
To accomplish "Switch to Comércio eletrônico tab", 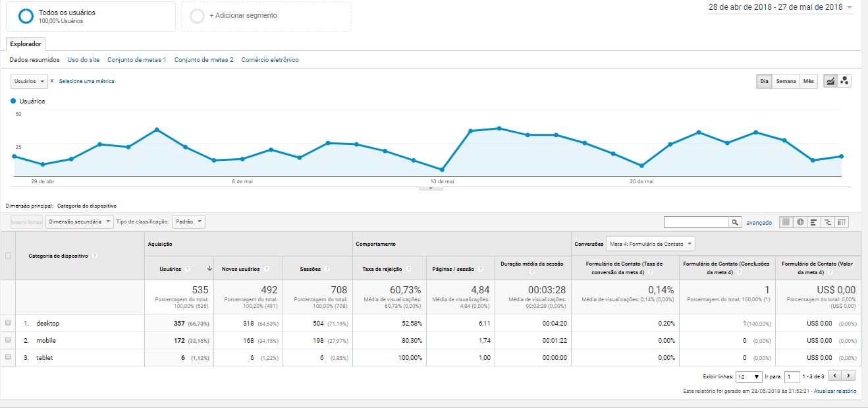I will coord(270,60).
